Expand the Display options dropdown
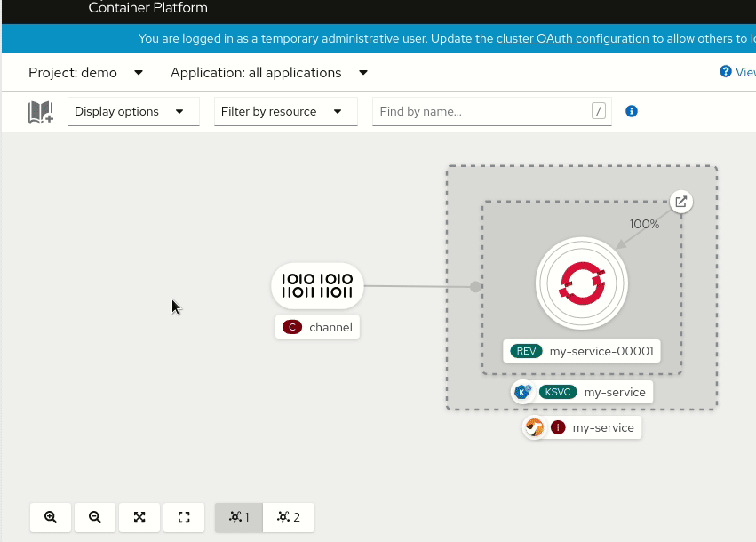The image size is (756, 542). click(133, 111)
